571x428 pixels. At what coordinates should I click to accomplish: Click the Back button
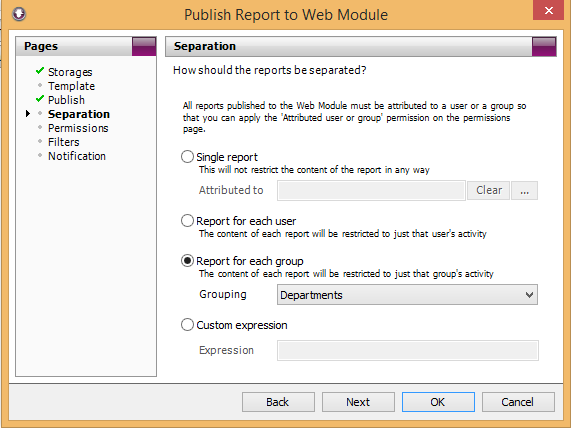point(278,402)
